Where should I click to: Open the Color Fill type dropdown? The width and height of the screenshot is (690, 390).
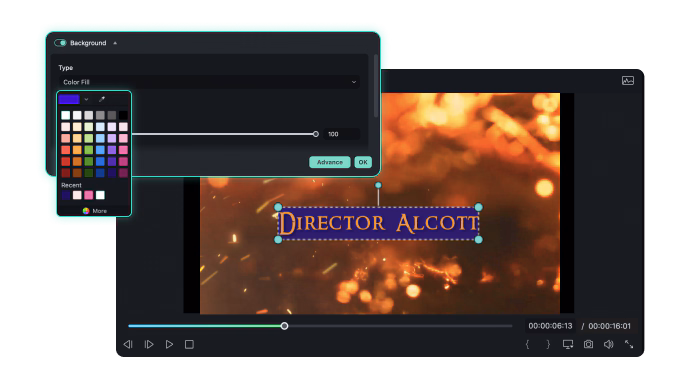(x=209, y=82)
